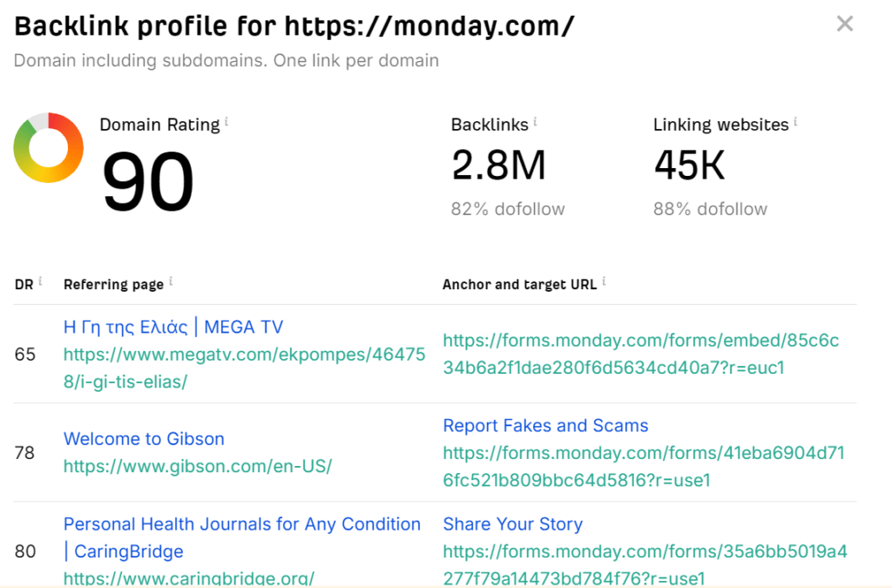Click info icon beside Backlinks label

pos(535,122)
